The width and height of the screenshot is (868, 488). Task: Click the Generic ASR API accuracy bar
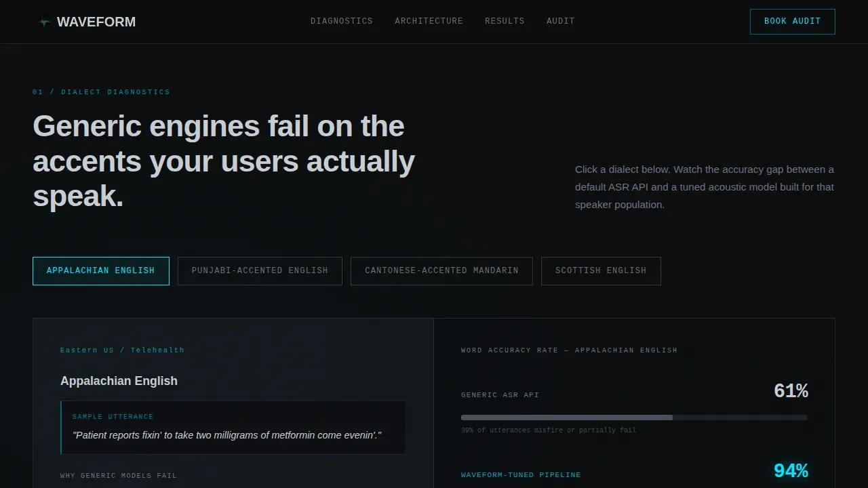point(634,418)
